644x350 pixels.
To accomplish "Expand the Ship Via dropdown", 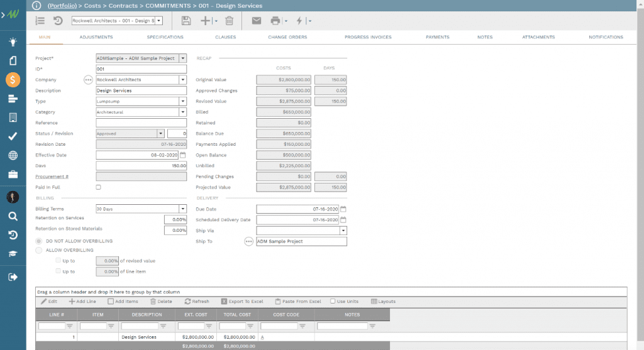I will click(343, 231).
